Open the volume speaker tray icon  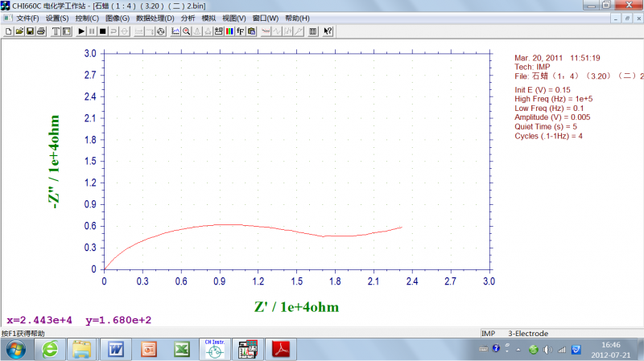tap(547, 350)
